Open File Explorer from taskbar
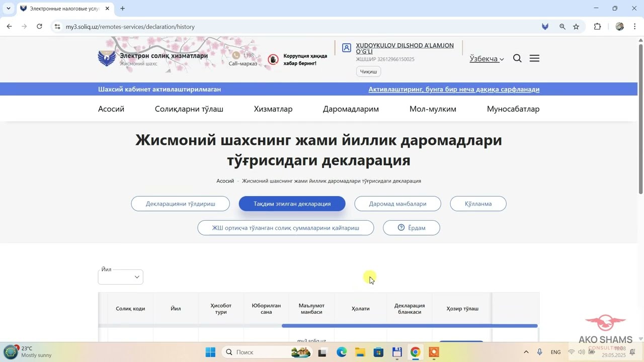644x362 pixels. click(x=360, y=352)
